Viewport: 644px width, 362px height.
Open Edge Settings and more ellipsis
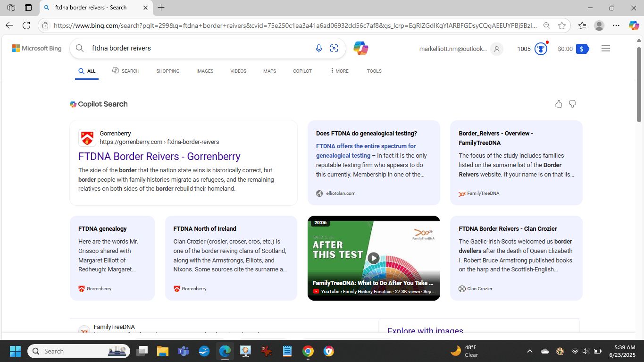pyautogui.click(x=616, y=25)
